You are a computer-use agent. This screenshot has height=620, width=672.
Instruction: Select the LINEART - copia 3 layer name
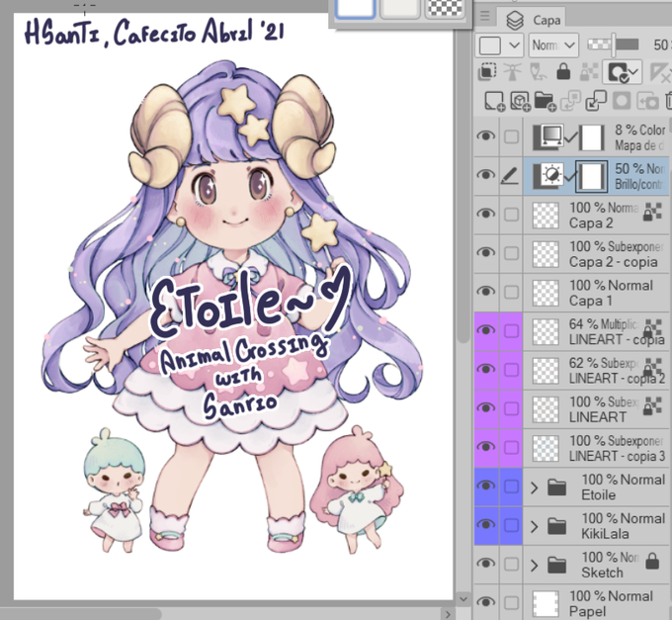(617, 456)
